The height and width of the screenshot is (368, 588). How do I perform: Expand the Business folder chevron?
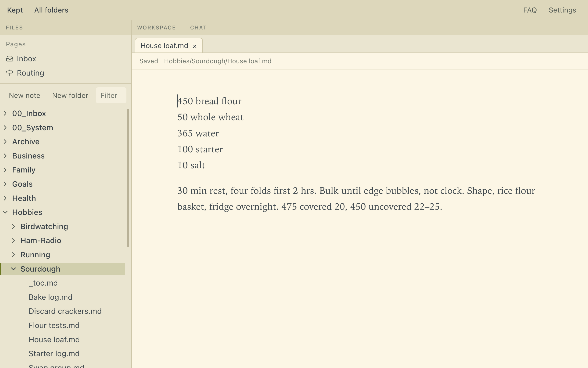5,156
